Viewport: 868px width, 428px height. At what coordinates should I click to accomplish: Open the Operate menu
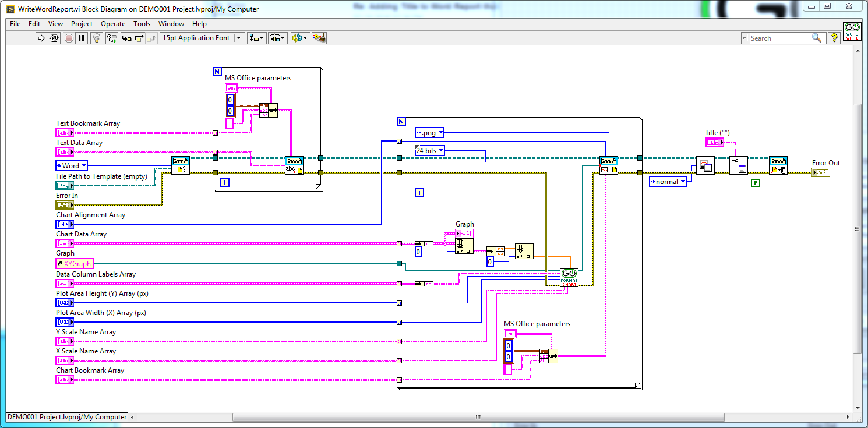pos(113,24)
